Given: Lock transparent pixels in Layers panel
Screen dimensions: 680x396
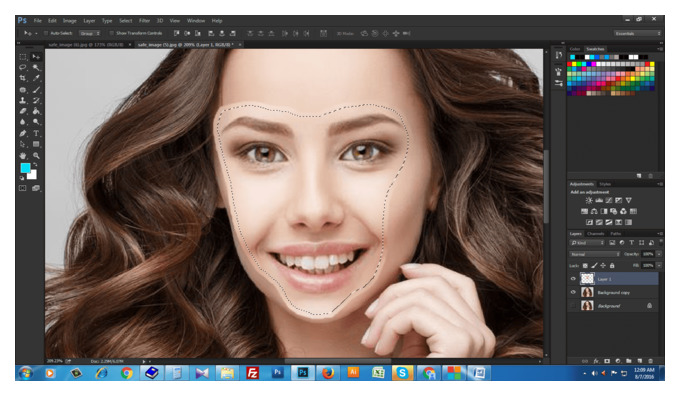Looking at the screenshot, I should [585, 265].
